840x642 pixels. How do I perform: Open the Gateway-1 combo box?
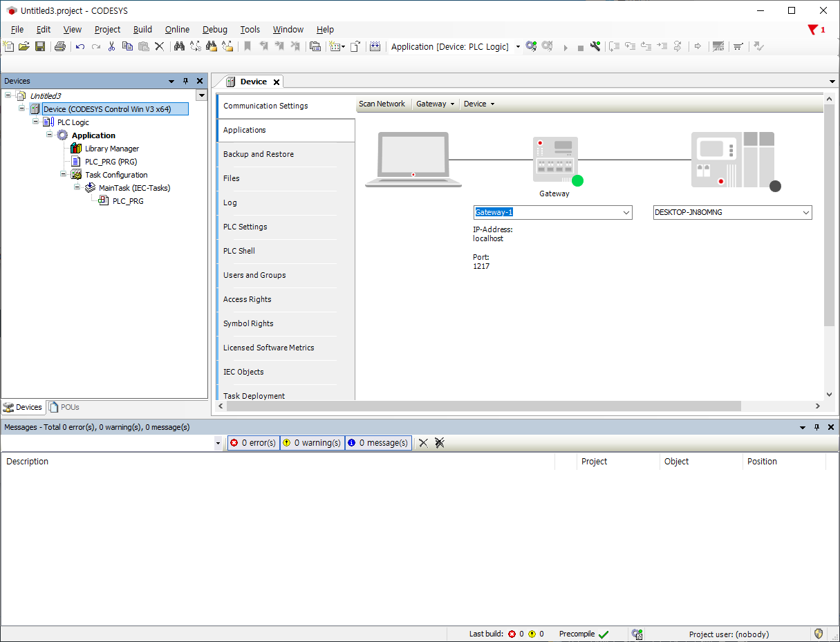point(552,213)
